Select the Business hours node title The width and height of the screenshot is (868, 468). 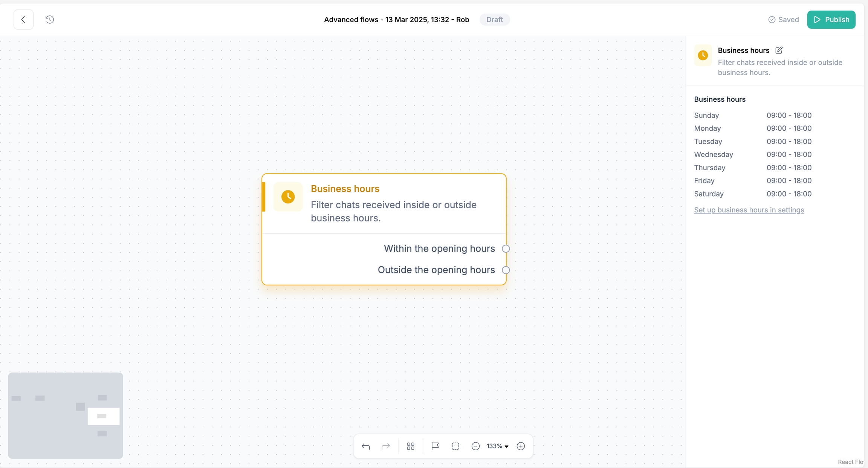(x=345, y=189)
